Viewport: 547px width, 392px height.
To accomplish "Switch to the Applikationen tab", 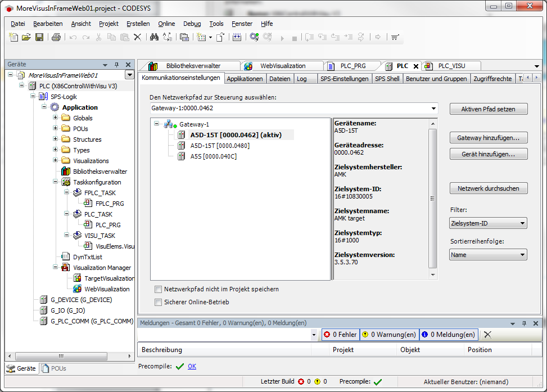I will click(245, 79).
